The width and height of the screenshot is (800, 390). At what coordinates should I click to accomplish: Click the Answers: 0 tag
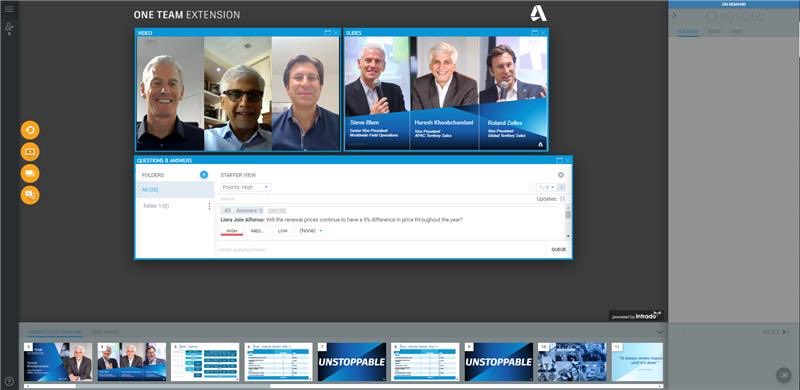(x=249, y=211)
